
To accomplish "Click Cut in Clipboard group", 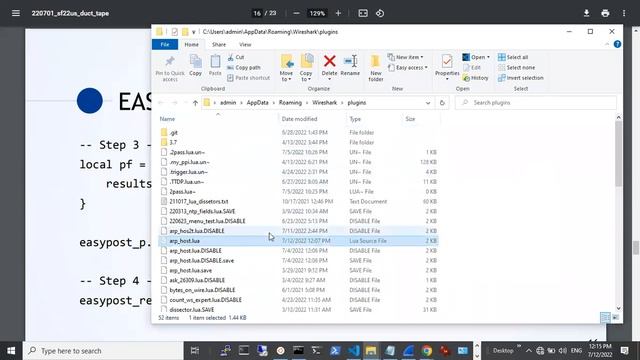I will coord(236,57).
